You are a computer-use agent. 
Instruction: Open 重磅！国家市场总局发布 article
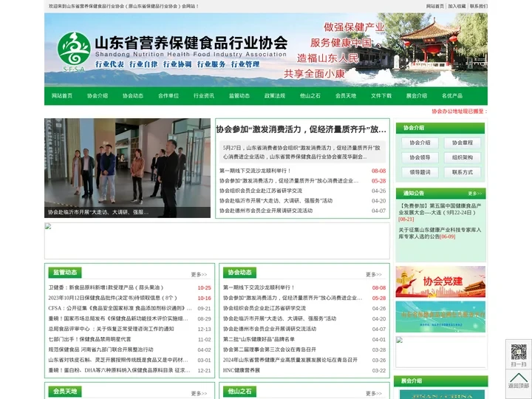[118, 318]
